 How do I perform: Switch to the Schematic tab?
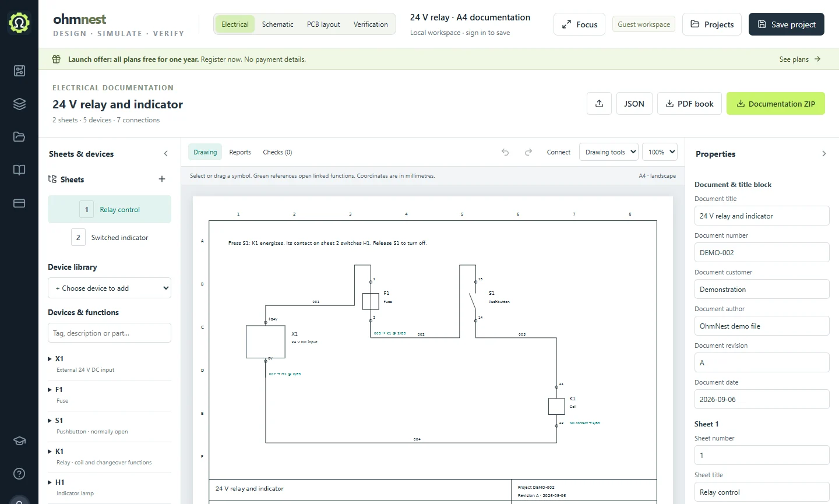point(277,24)
